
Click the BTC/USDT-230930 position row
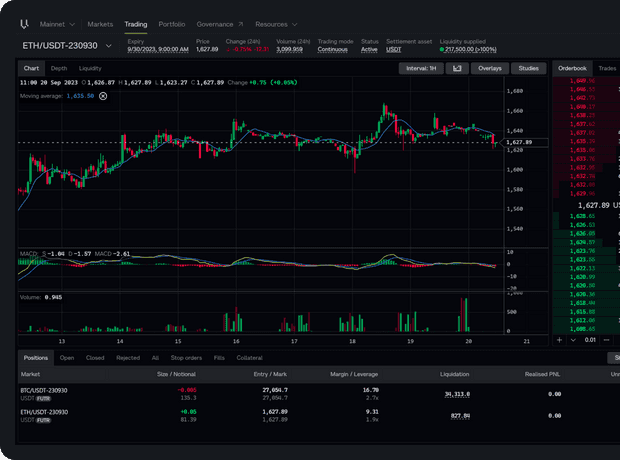tap(45, 390)
